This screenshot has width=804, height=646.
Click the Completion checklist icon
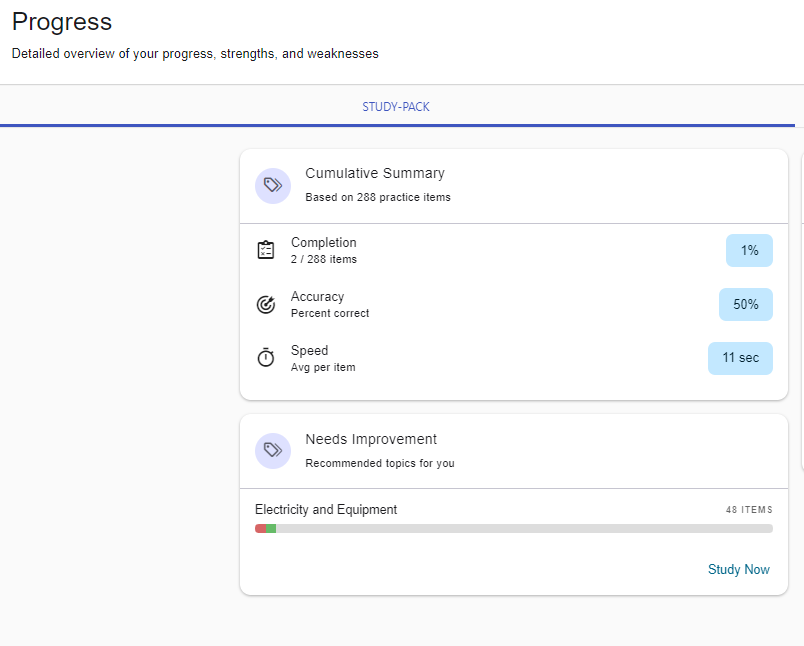(266, 250)
